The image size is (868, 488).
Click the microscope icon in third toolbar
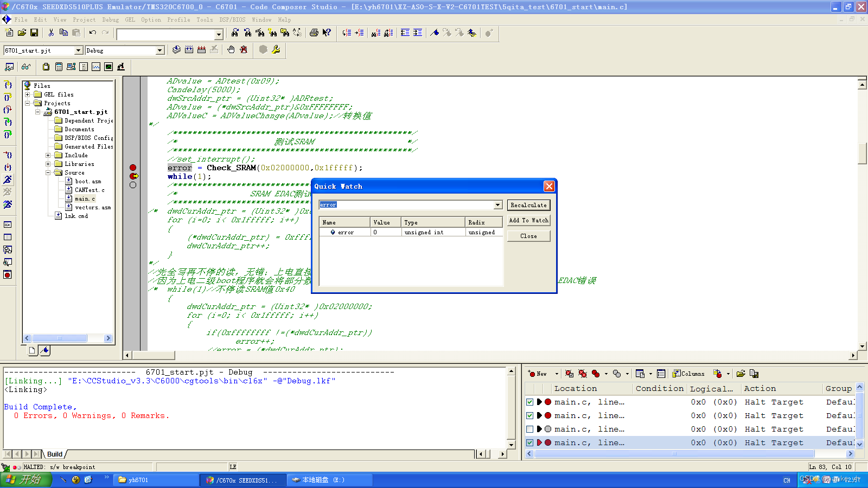point(121,67)
